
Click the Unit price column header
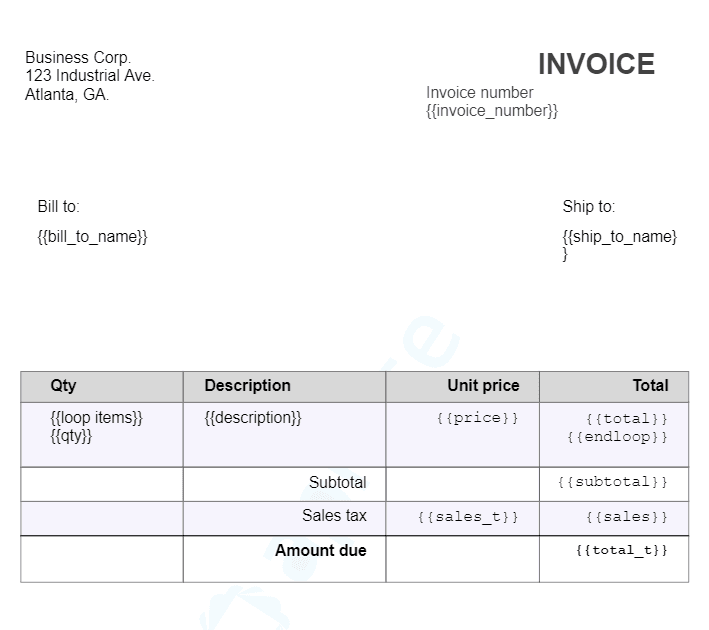point(483,386)
